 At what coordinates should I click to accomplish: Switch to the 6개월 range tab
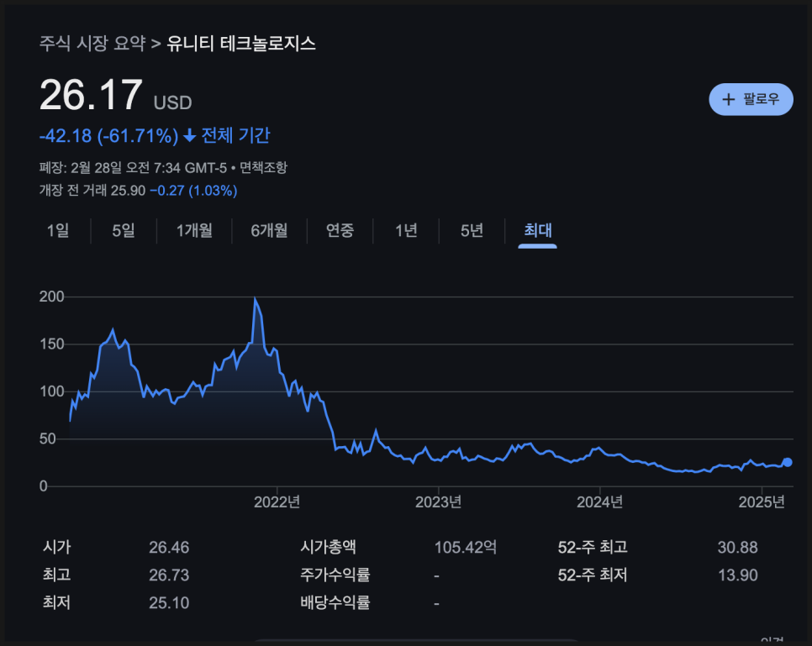tap(269, 230)
